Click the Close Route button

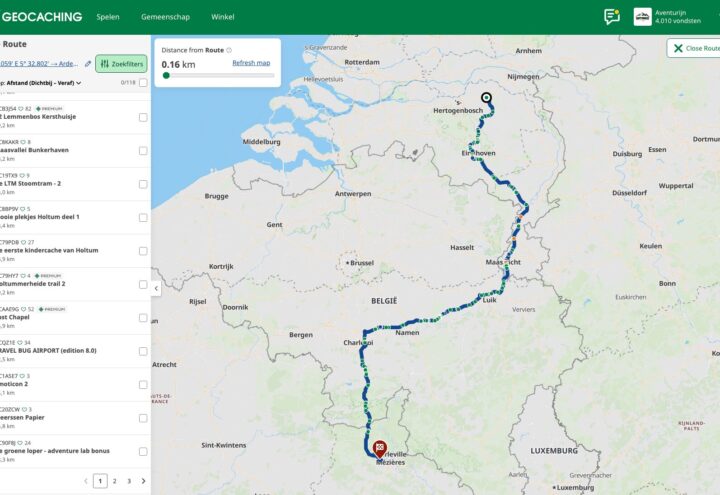tap(694, 48)
